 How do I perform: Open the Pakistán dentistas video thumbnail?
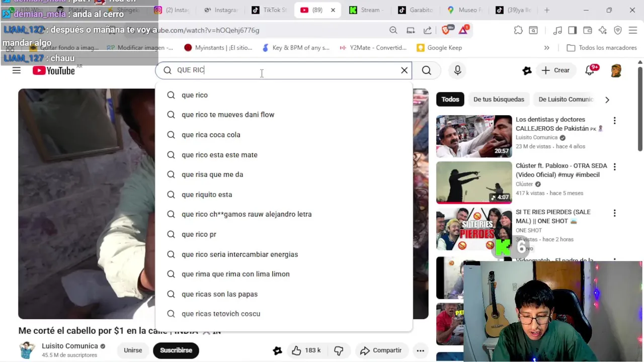click(474, 136)
